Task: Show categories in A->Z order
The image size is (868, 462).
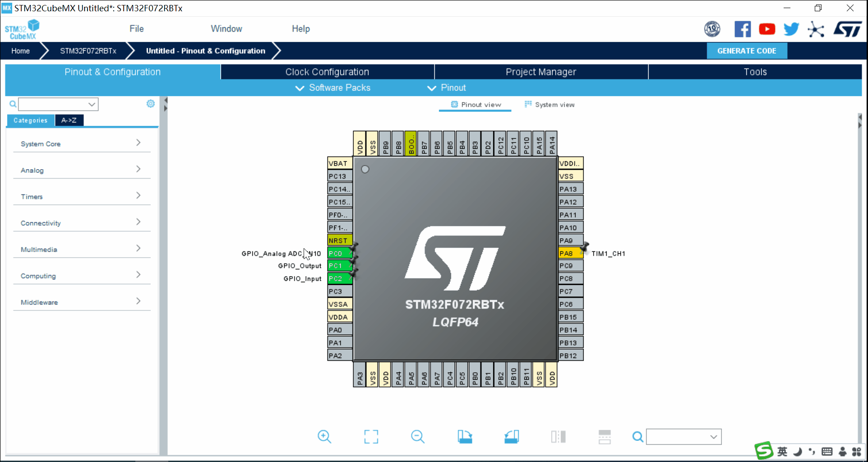Action: tap(69, 120)
